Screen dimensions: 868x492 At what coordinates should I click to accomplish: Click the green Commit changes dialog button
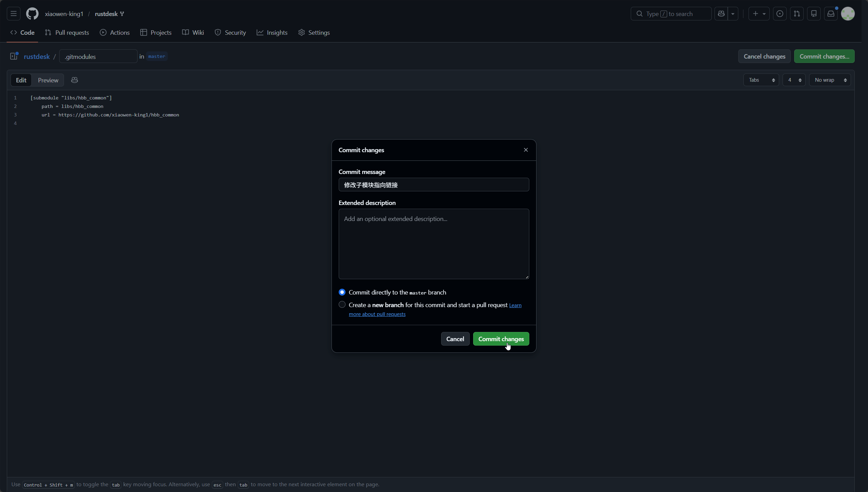(501, 339)
